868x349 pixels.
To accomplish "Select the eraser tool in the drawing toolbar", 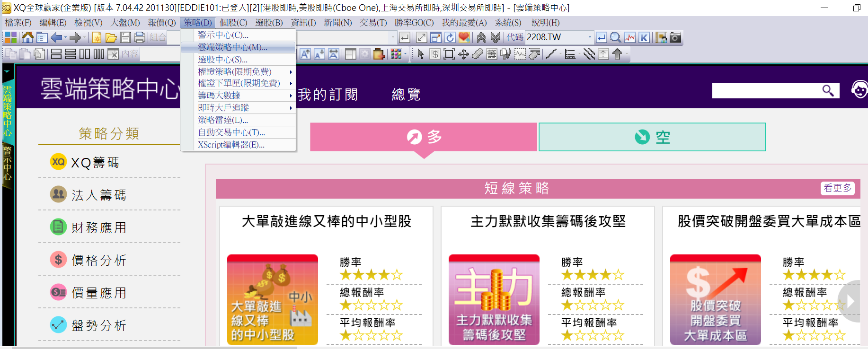I will 478,54.
